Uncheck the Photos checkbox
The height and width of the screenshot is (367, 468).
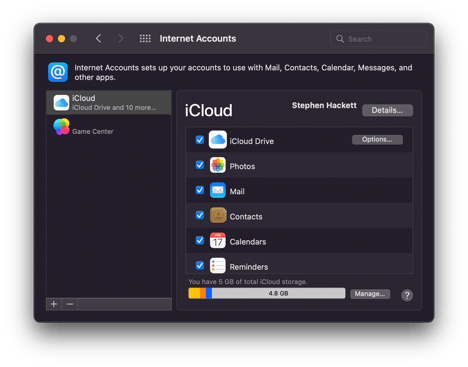200,165
